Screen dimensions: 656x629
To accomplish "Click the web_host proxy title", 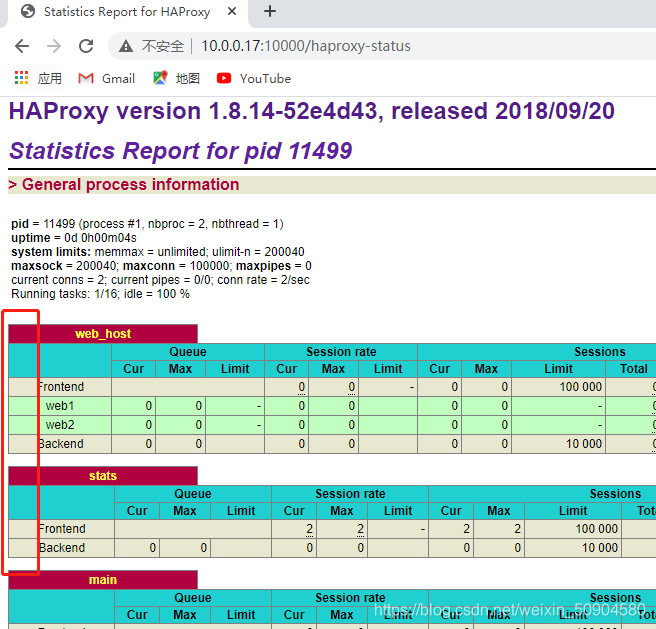I will tap(103, 334).
